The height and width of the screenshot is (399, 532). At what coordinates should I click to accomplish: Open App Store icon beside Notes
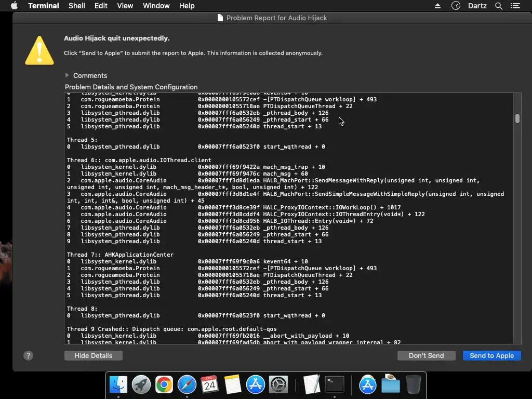(x=255, y=385)
